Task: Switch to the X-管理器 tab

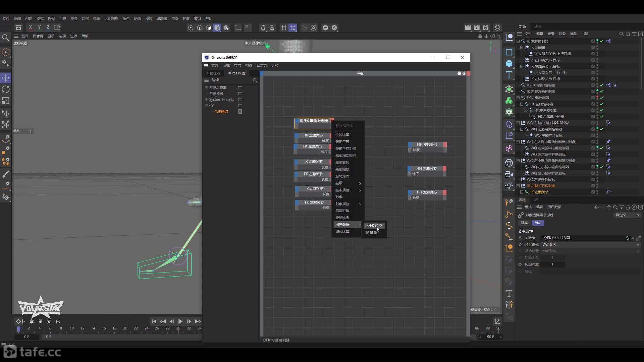Action: (213, 73)
